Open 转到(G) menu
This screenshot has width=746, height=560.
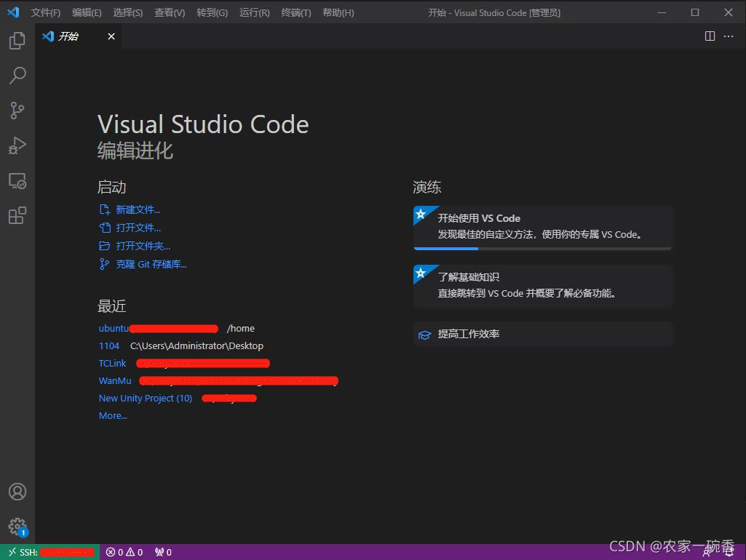(212, 13)
